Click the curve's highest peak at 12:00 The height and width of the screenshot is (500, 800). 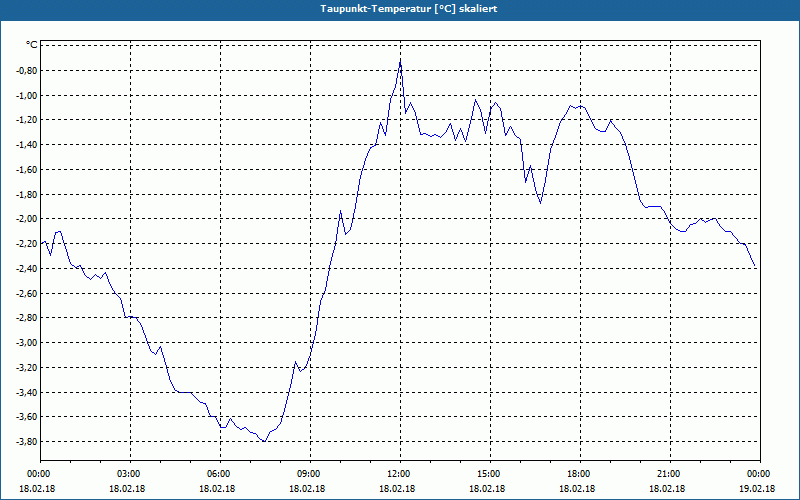click(x=401, y=61)
